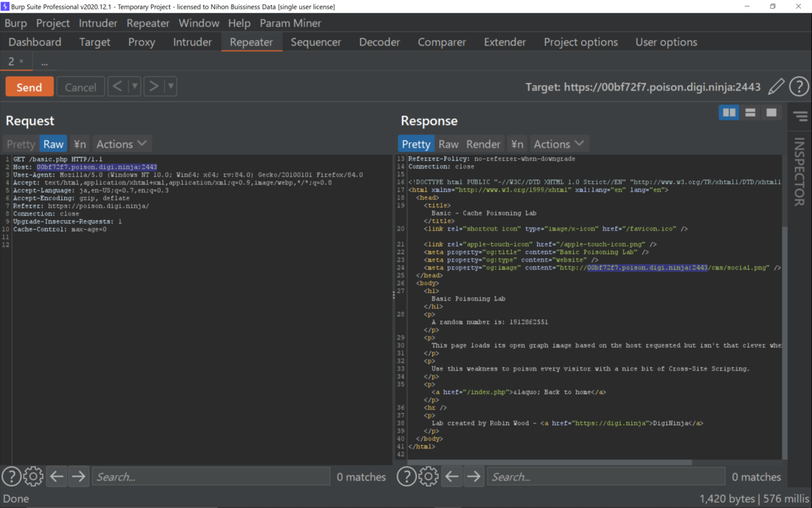Open the Param Miner menu
Image resolution: width=812 pixels, height=508 pixels.
point(290,23)
